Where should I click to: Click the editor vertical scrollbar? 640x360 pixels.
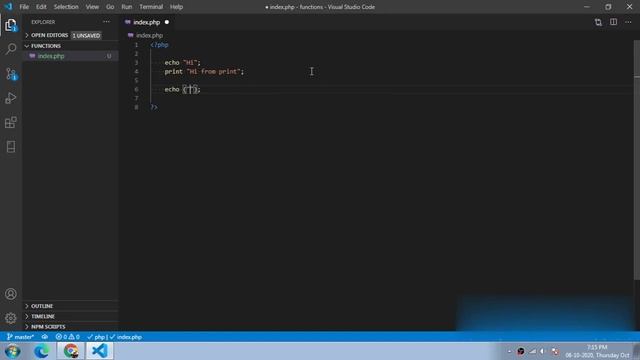(x=637, y=159)
